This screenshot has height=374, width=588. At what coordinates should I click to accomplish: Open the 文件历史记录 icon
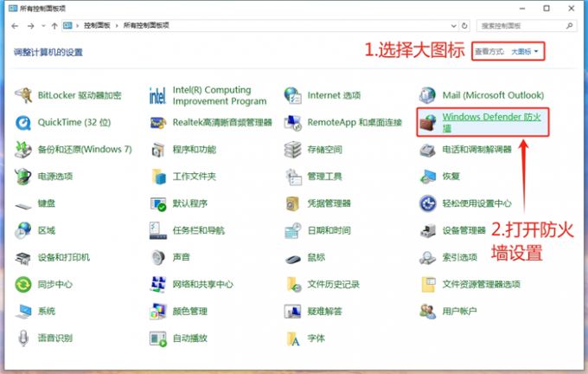[x=292, y=285]
